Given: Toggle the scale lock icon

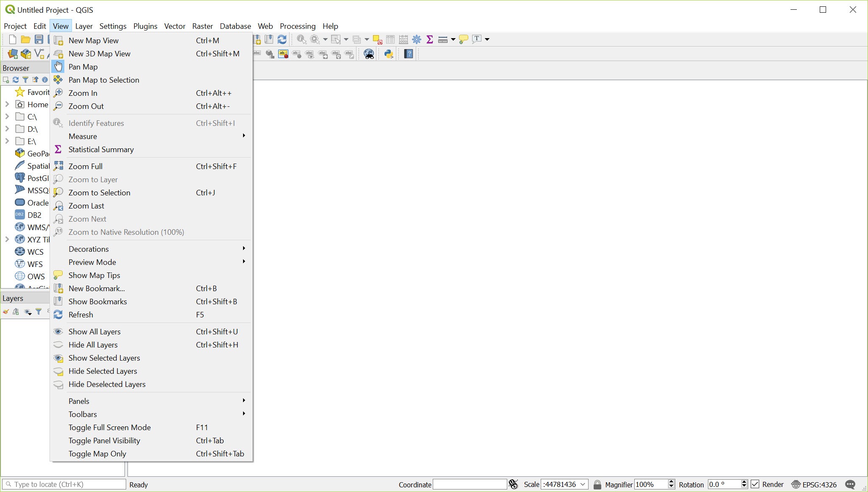Looking at the screenshot, I should click(x=597, y=484).
